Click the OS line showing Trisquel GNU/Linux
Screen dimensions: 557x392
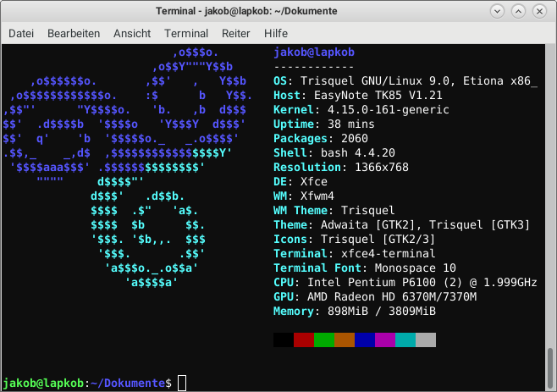click(x=405, y=81)
